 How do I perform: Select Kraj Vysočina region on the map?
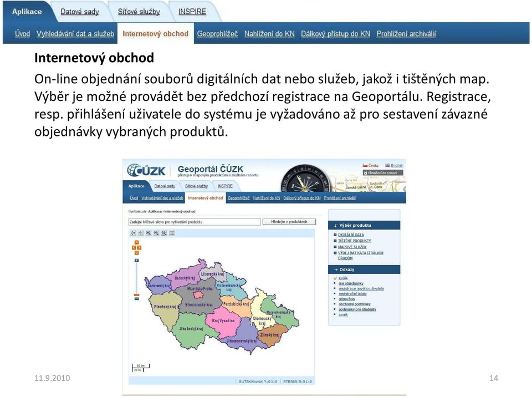pyautogui.click(x=223, y=320)
